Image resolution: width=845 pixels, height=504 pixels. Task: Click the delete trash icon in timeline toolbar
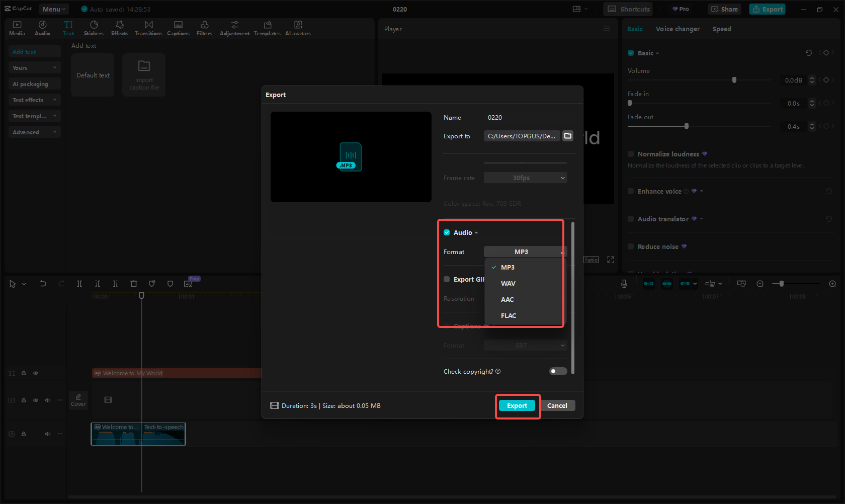[134, 284]
